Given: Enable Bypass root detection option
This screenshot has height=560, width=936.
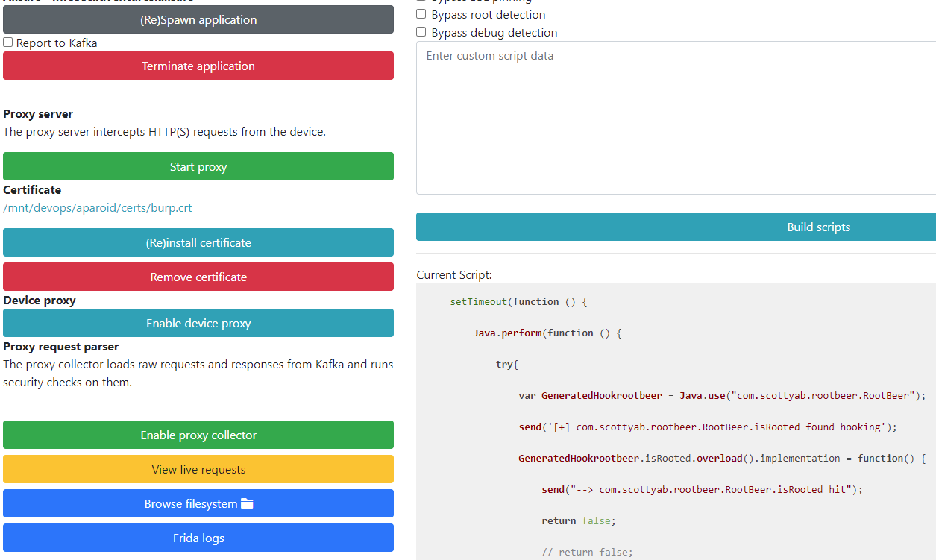Looking at the screenshot, I should pyautogui.click(x=421, y=15).
